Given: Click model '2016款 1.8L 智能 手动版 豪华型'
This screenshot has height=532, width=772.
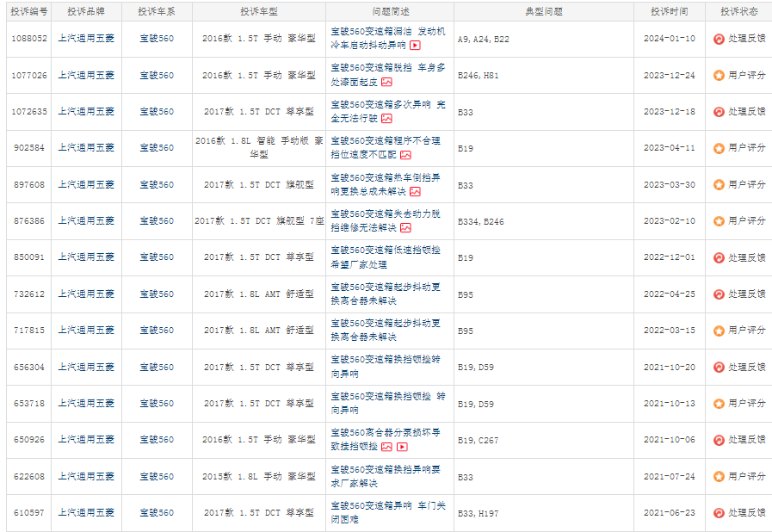Looking at the screenshot, I should [259, 148].
